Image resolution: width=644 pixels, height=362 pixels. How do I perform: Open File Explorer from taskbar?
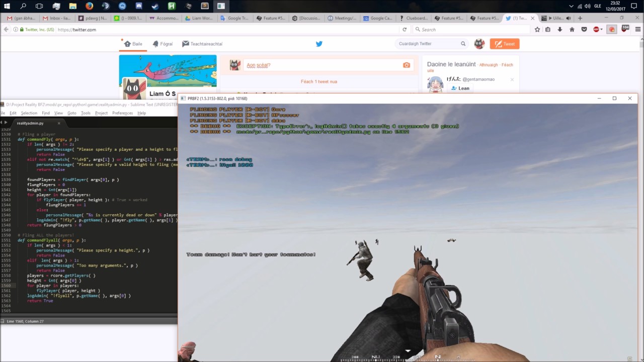(x=72, y=6)
